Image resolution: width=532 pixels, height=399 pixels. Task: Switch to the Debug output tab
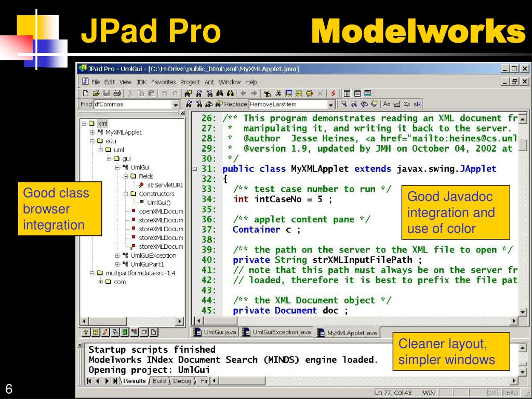[x=182, y=381]
